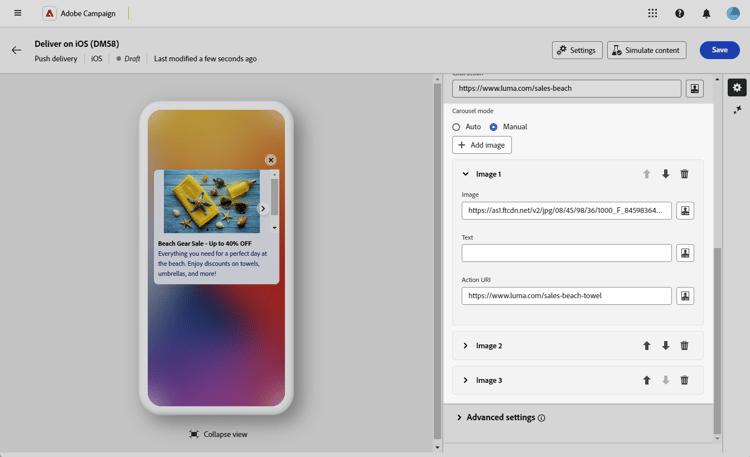This screenshot has width=750, height=457.
Task: Open the help question mark icon
Action: coord(679,13)
